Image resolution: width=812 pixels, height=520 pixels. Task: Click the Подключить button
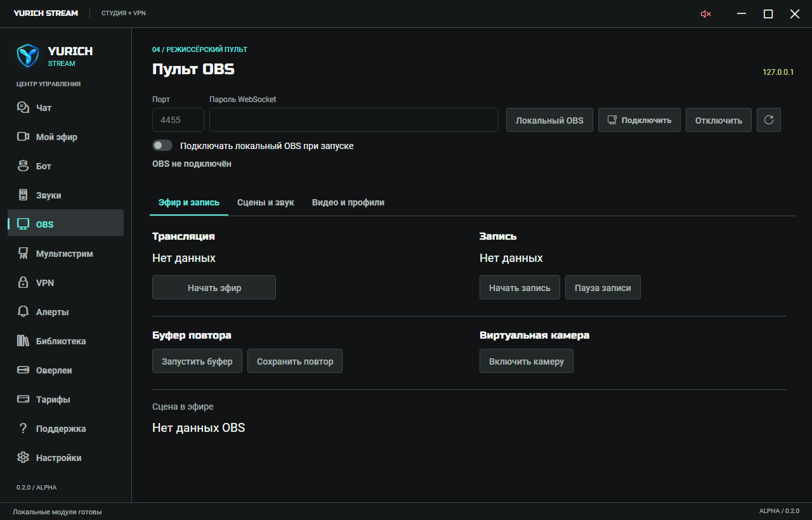click(639, 120)
